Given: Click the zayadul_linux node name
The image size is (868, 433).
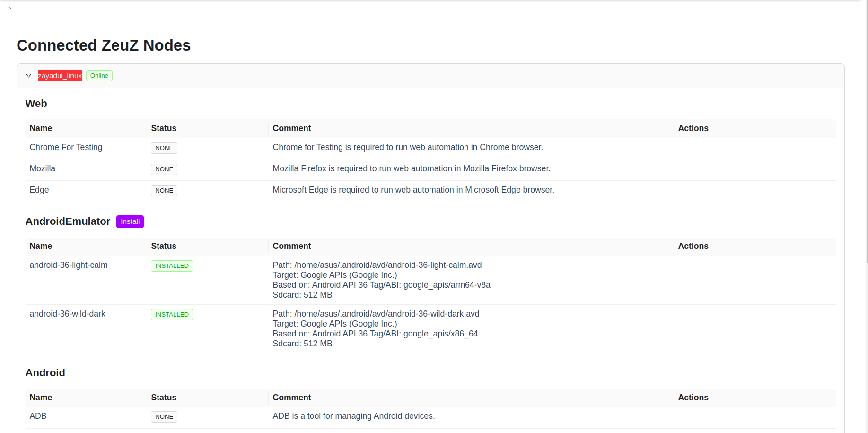Looking at the screenshot, I should tap(60, 76).
